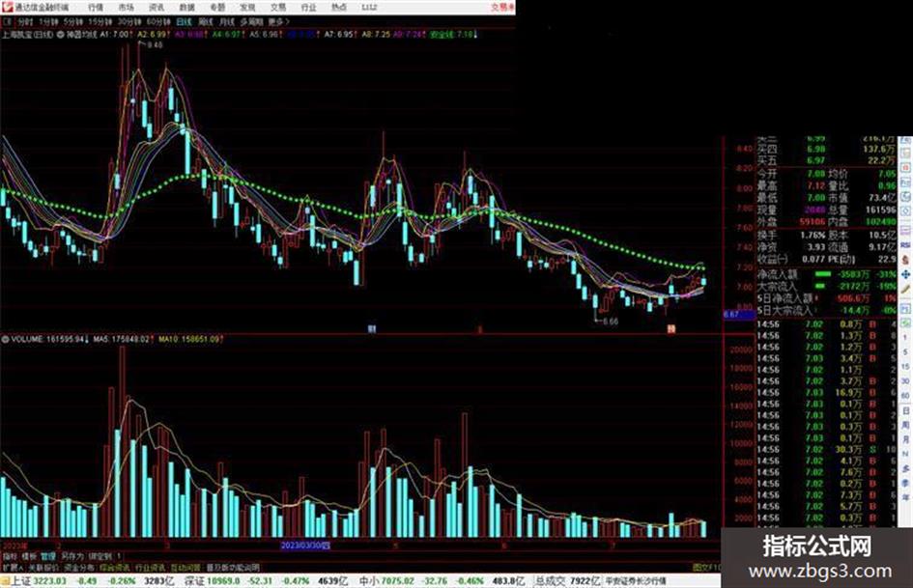Switch to the 60分钟 period tab
Viewport: 913px width, 588px height.
pos(158,21)
